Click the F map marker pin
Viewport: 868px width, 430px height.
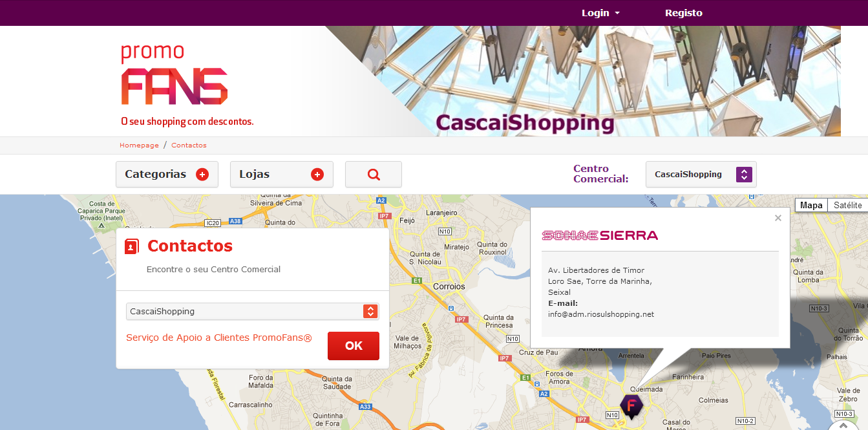(631, 406)
